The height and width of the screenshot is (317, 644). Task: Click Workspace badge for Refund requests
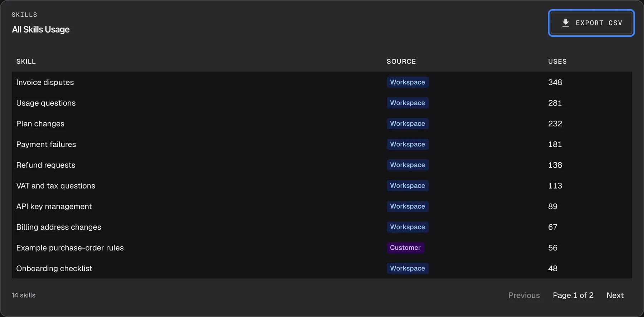click(408, 165)
